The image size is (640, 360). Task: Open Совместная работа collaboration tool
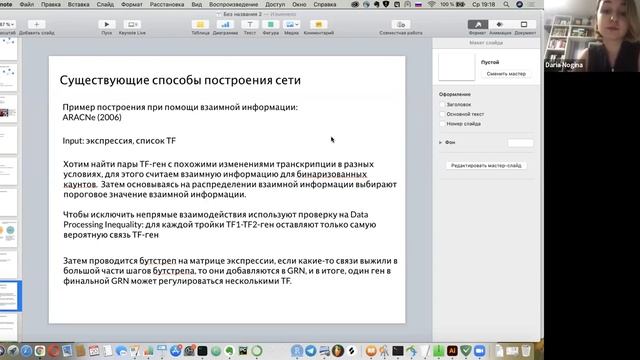401,24
